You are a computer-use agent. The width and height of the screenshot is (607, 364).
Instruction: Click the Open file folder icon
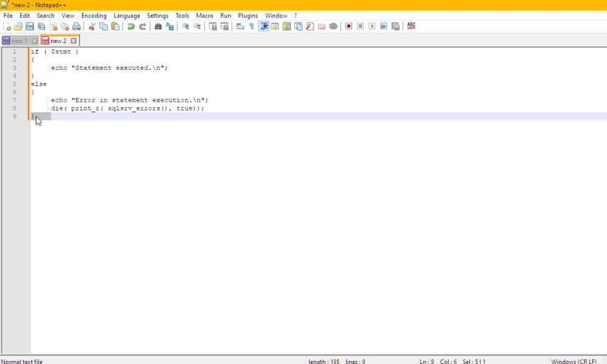click(18, 26)
